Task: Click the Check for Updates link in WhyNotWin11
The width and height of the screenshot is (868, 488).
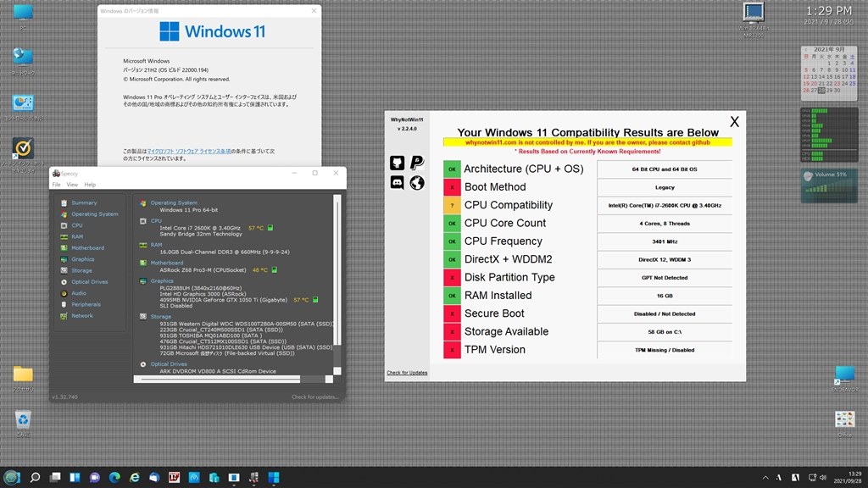Action: pos(407,373)
